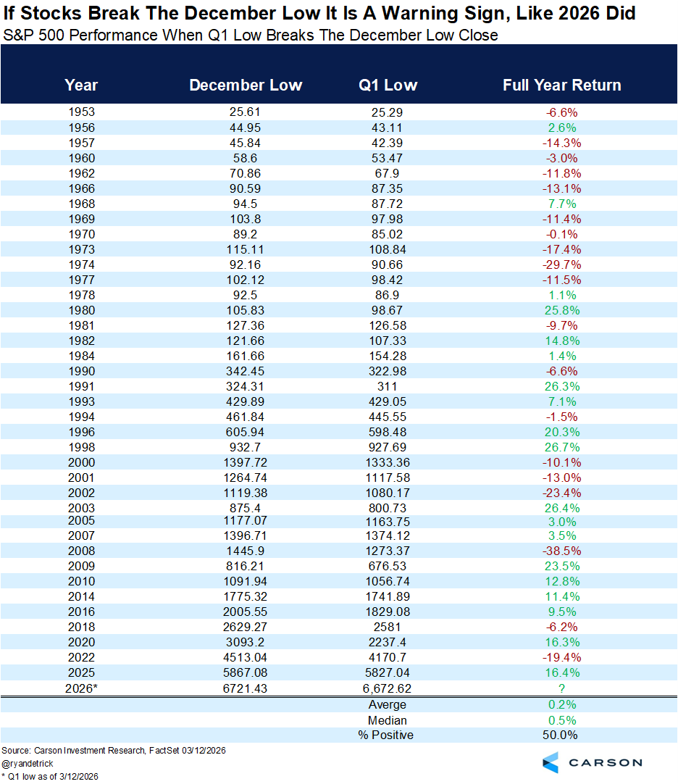Select the 1953 year cell
Screen dimensions: 678x784
[x=81, y=112]
